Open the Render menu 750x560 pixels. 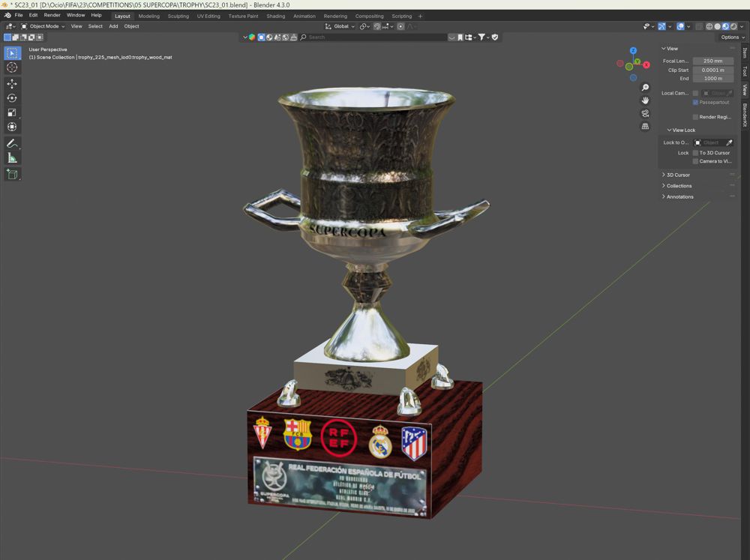(x=52, y=15)
